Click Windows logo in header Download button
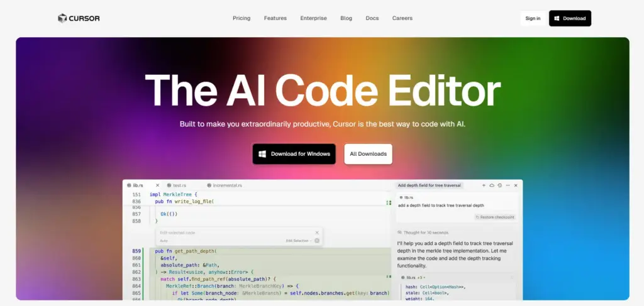Screen dimensions: 644x306 click(557, 18)
